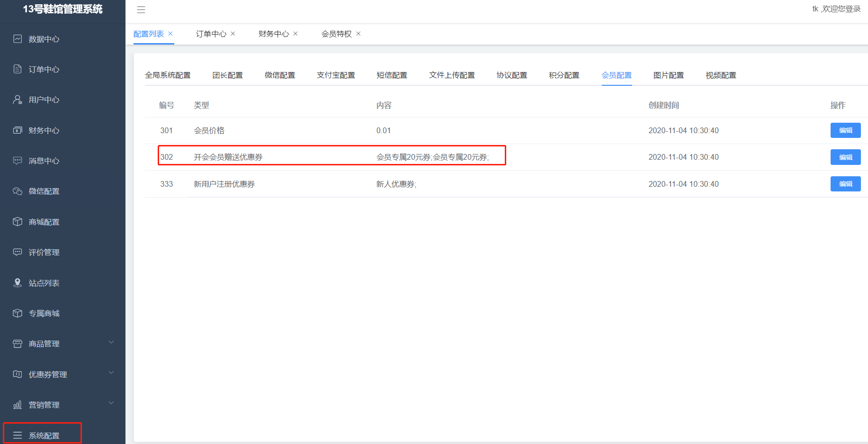The width and height of the screenshot is (868, 444).
Task: Close the 会员特权 tab
Action: pyautogui.click(x=358, y=34)
